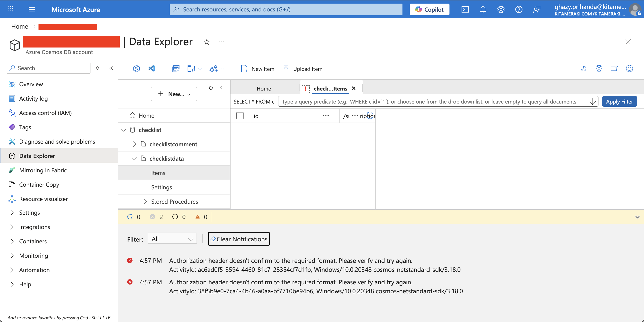
Task: Open the New SQL Query icon
Action: coord(176,68)
